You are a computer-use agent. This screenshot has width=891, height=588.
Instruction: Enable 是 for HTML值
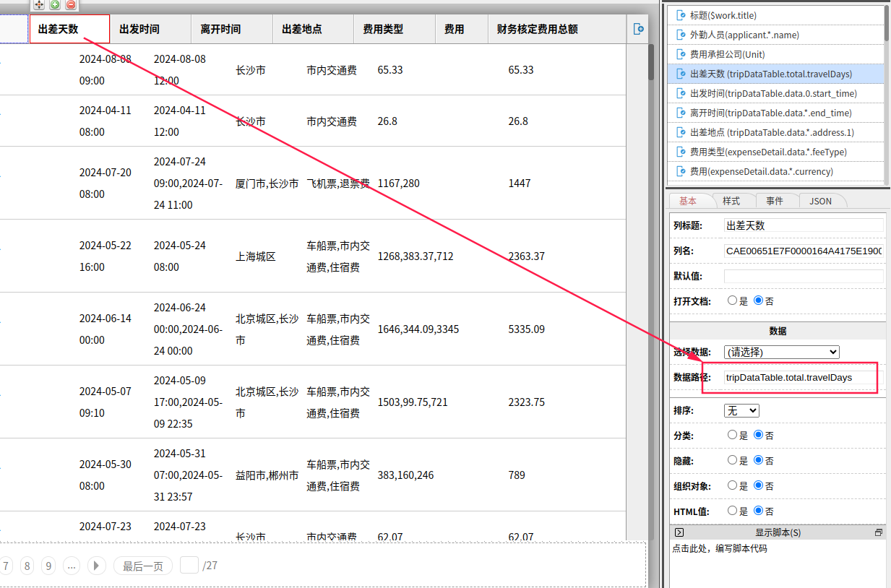click(731, 511)
